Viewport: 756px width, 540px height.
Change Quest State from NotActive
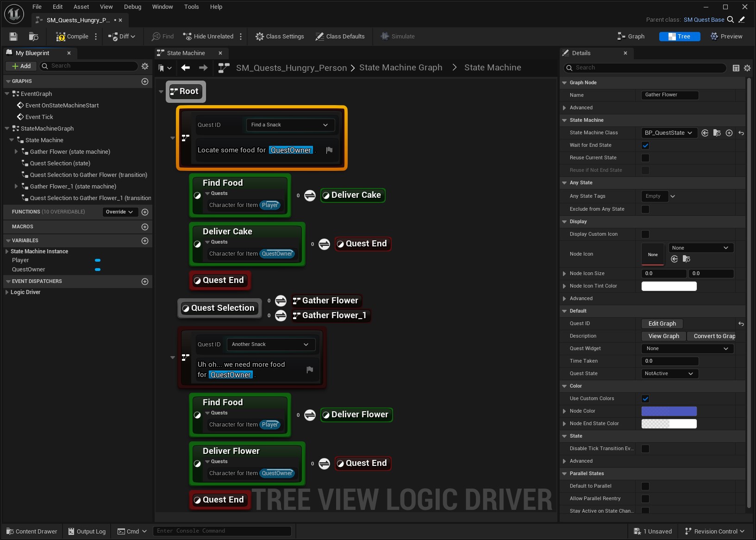point(669,373)
